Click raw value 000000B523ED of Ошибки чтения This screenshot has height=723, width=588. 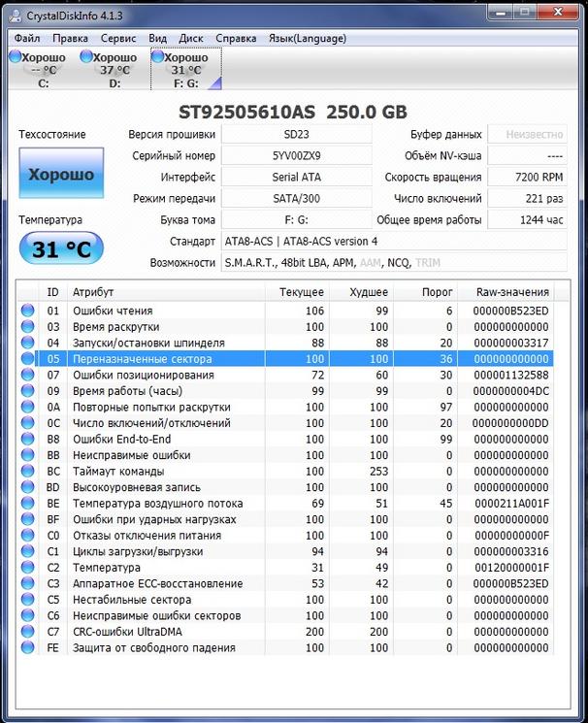pyautogui.click(x=511, y=311)
